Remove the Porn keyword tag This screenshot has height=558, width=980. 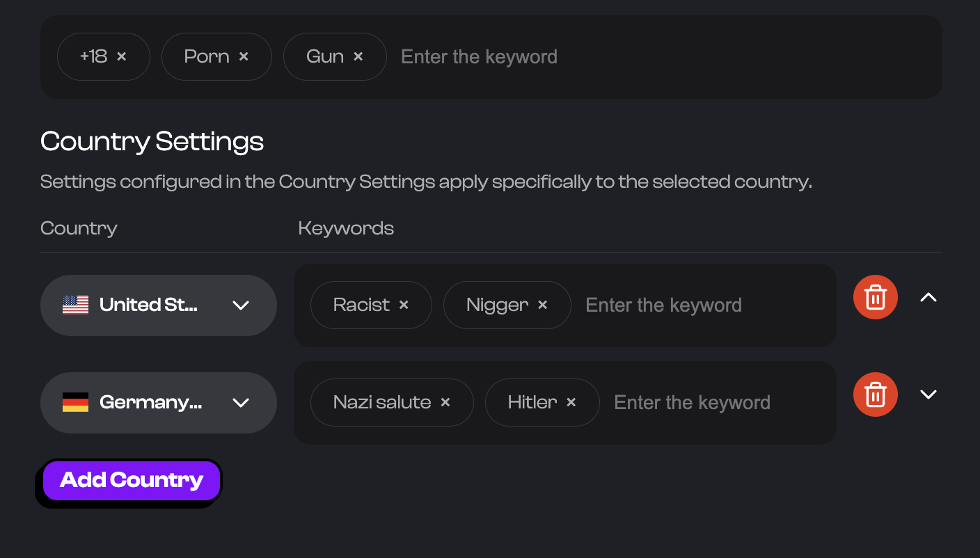[244, 56]
